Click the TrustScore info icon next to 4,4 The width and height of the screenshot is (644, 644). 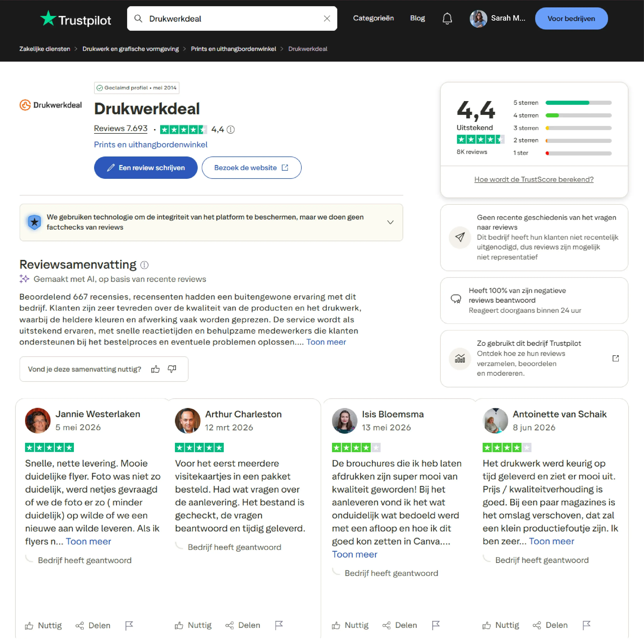231,129
